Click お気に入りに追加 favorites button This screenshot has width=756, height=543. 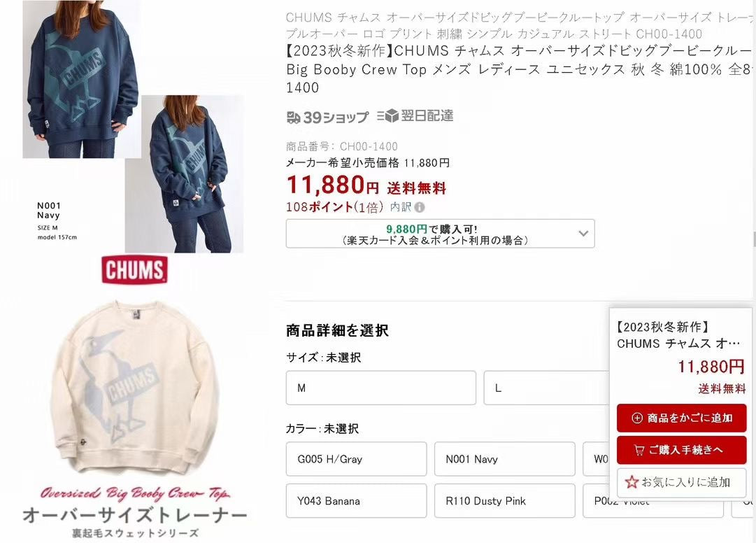(x=682, y=482)
